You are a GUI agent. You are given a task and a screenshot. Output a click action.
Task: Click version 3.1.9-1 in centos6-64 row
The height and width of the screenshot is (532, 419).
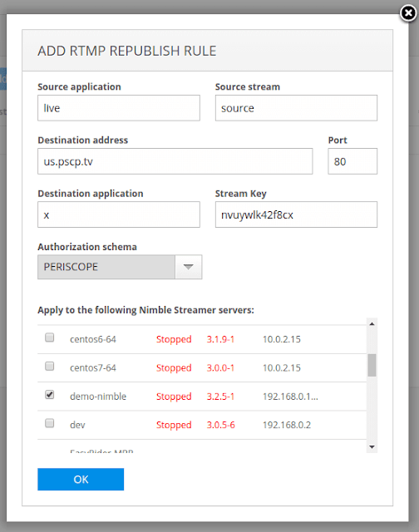point(220,339)
